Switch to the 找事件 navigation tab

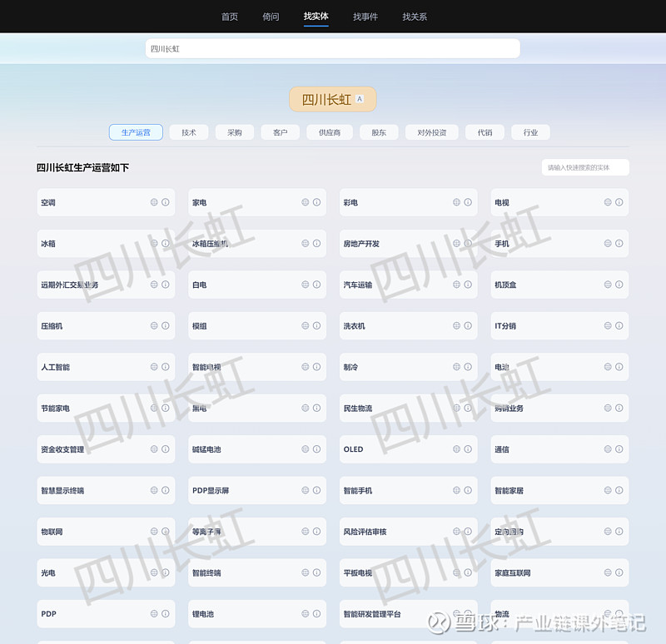(365, 17)
